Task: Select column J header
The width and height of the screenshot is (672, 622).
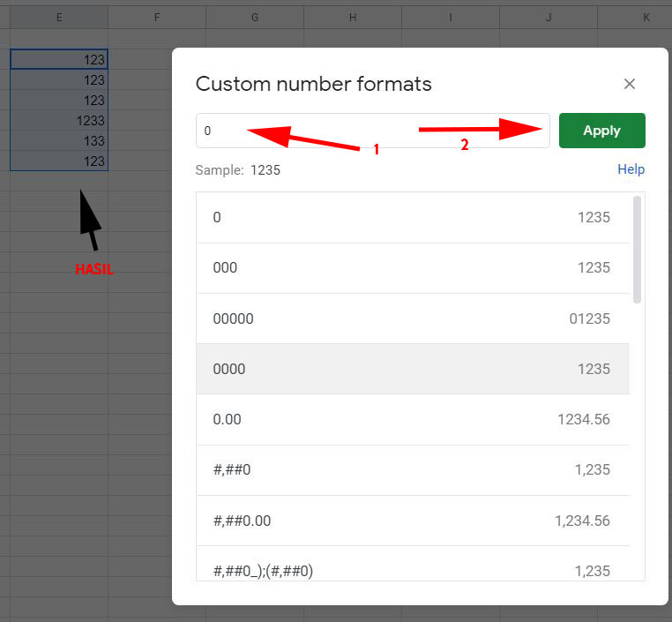Action: 549,18
